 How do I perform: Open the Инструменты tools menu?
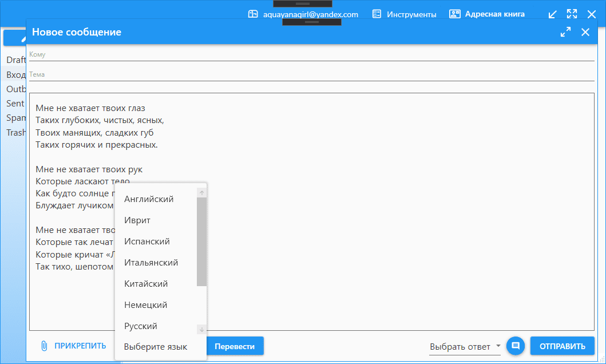coord(411,14)
